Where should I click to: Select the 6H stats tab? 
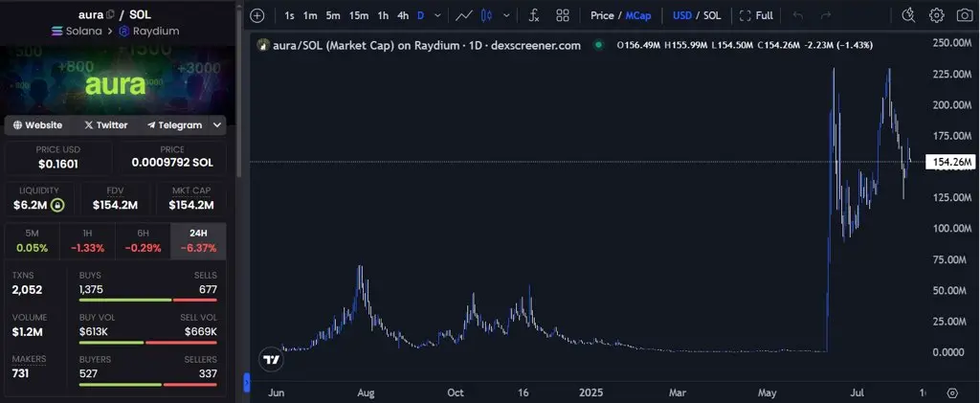pos(144,240)
